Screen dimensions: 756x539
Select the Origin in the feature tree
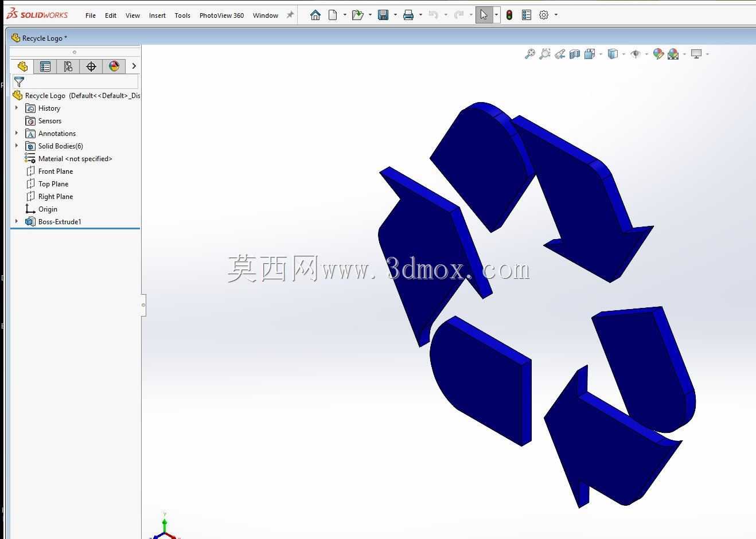tap(41, 209)
